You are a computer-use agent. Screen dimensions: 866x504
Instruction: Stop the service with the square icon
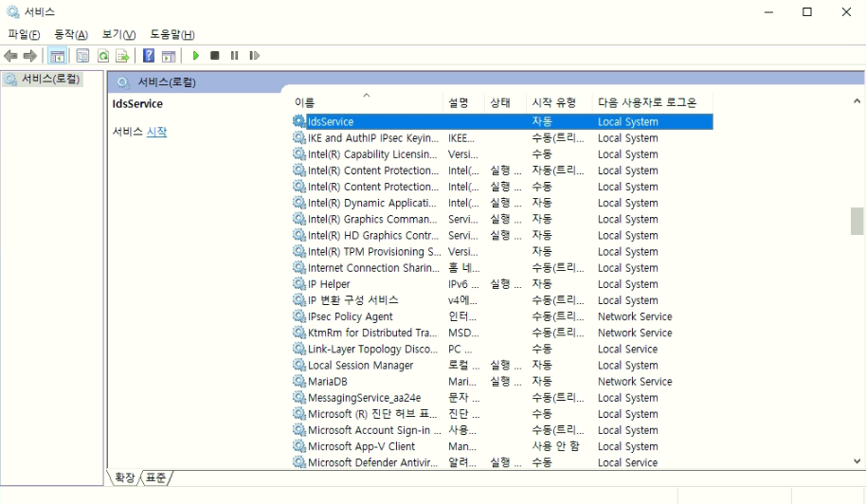pyautogui.click(x=215, y=56)
